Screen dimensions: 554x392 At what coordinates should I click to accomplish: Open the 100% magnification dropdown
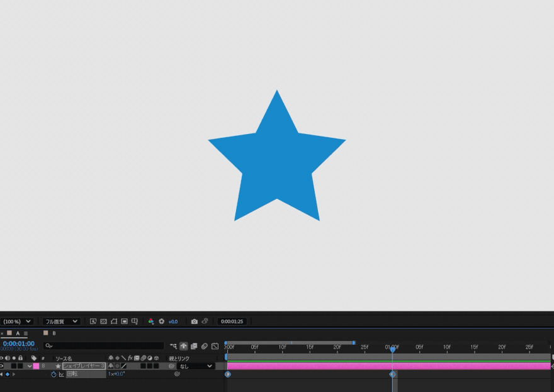click(17, 322)
